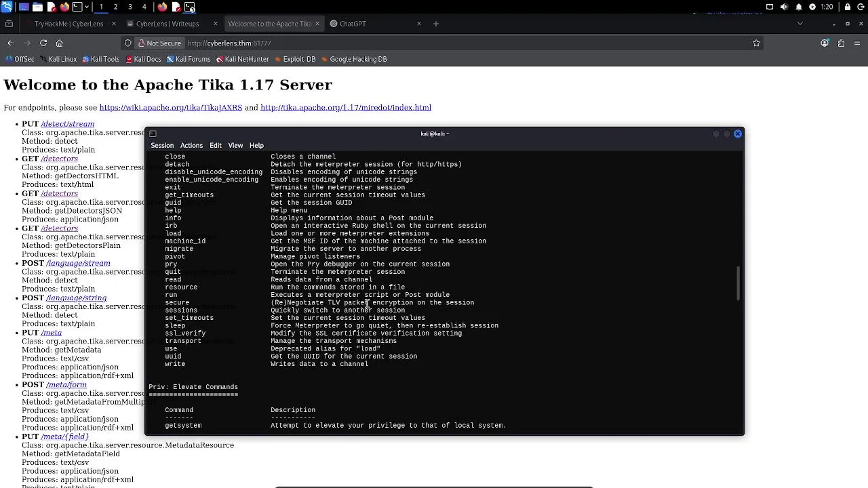Open the /detect/stream endpoint link
Image resolution: width=868 pixels, height=488 pixels.
pyautogui.click(x=67, y=124)
